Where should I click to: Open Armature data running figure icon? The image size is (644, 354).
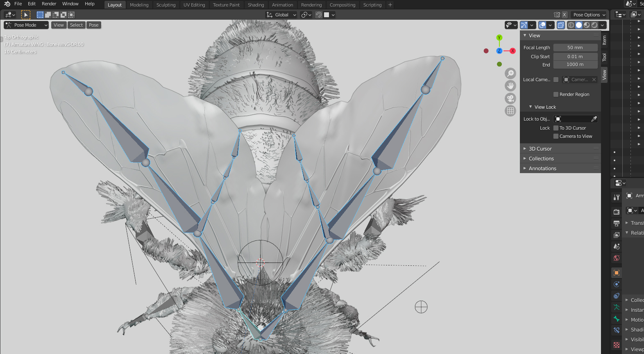pyautogui.click(x=617, y=307)
